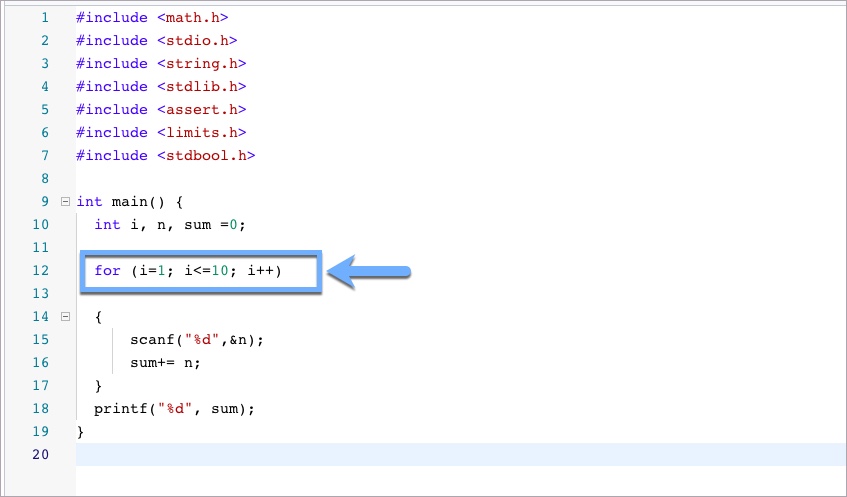Screen dimensions: 847x497
Task: Click printf("%d", sum); statement
Action: tap(174, 409)
